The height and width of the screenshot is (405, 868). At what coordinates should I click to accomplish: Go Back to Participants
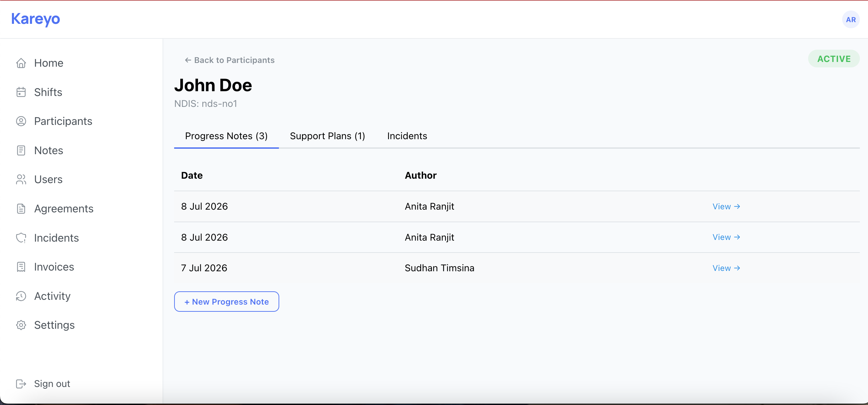230,60
